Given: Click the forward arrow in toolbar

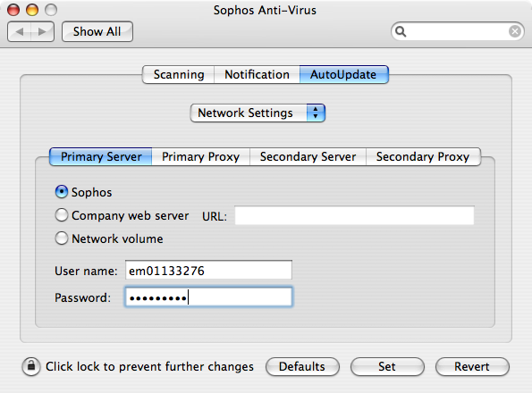Looking at the screenshot, I should click(x=42, y=32).
